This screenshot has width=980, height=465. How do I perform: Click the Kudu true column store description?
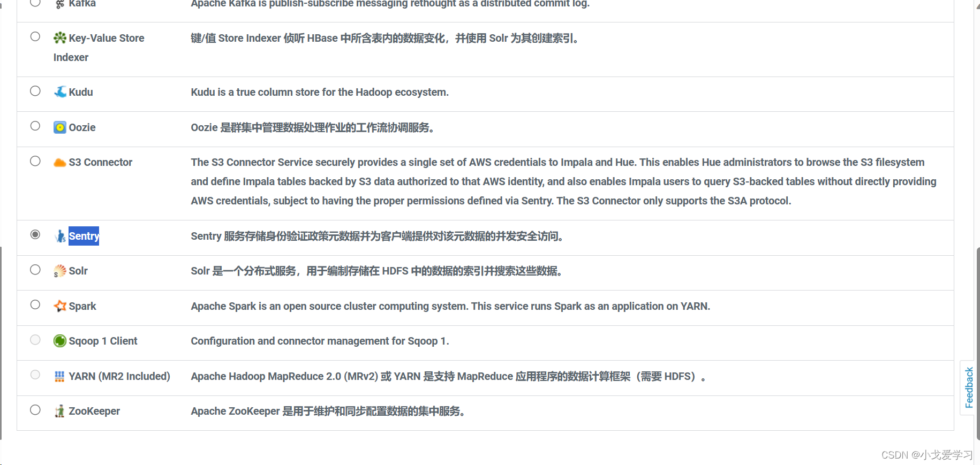point(320,92)
